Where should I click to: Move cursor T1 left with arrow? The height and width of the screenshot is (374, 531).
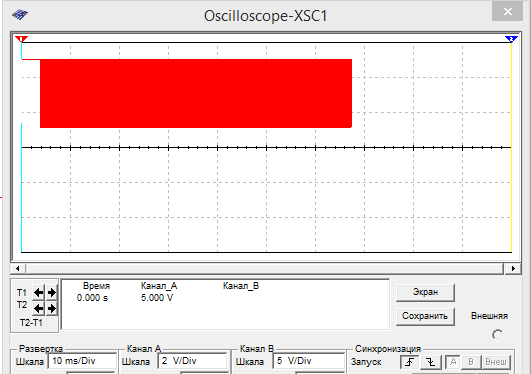[38, 292]
